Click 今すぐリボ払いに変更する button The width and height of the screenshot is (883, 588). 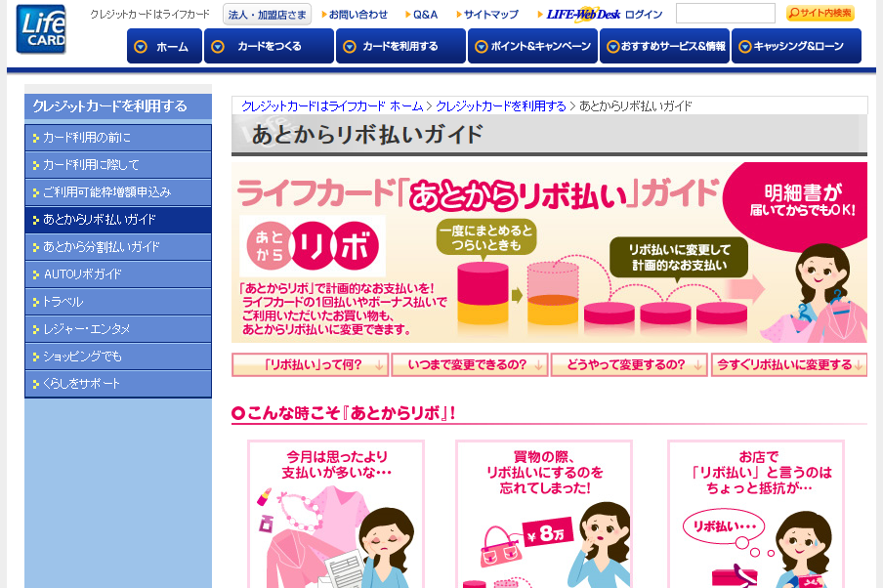pyautogui.click(x=789, y=365)
